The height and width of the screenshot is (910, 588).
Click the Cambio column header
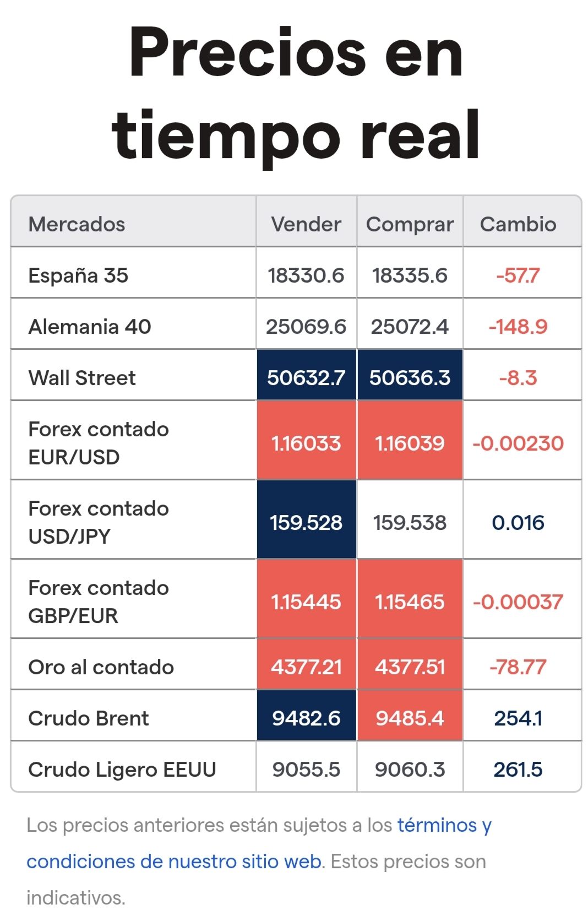(x=518, y=224)
